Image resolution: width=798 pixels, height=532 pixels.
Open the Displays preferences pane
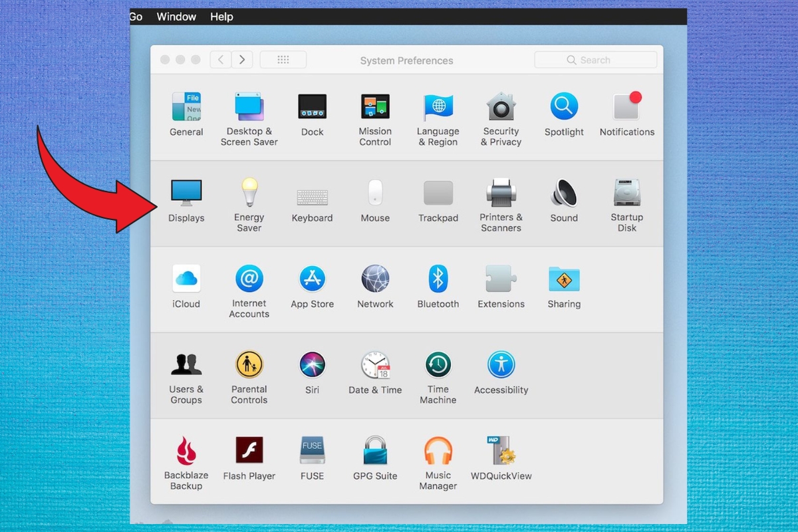tap(186, 201)
